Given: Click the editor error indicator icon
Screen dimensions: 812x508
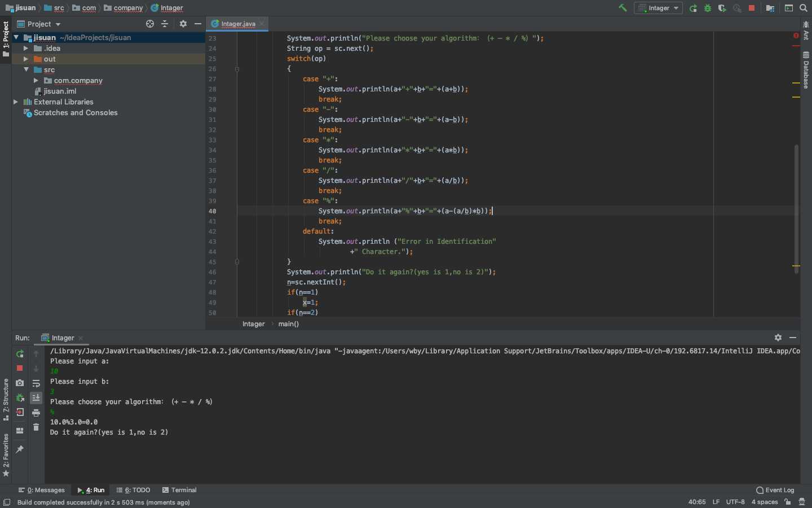Looking at the screenshot, I should (x=796, y=36).
